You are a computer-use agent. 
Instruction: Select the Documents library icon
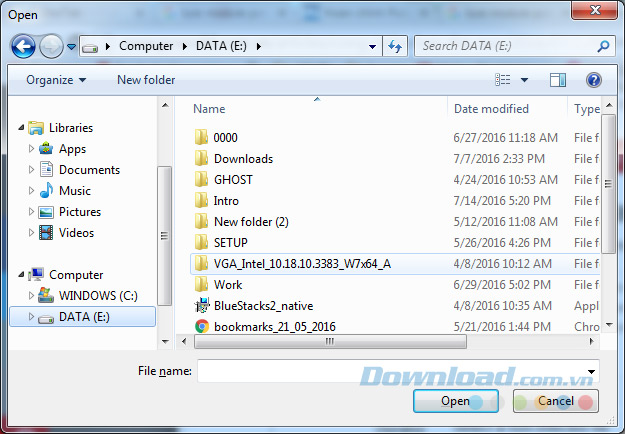(46, 170)
